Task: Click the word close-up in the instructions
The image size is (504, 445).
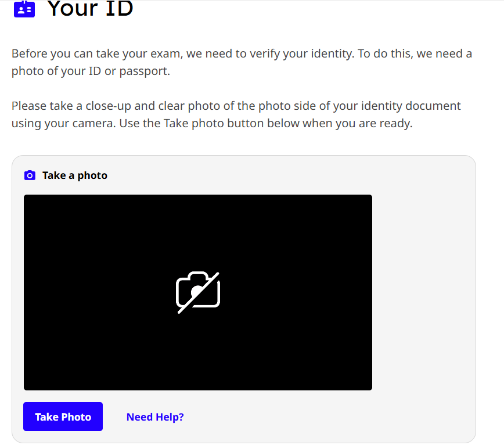Action: click(x=107, y=106)
